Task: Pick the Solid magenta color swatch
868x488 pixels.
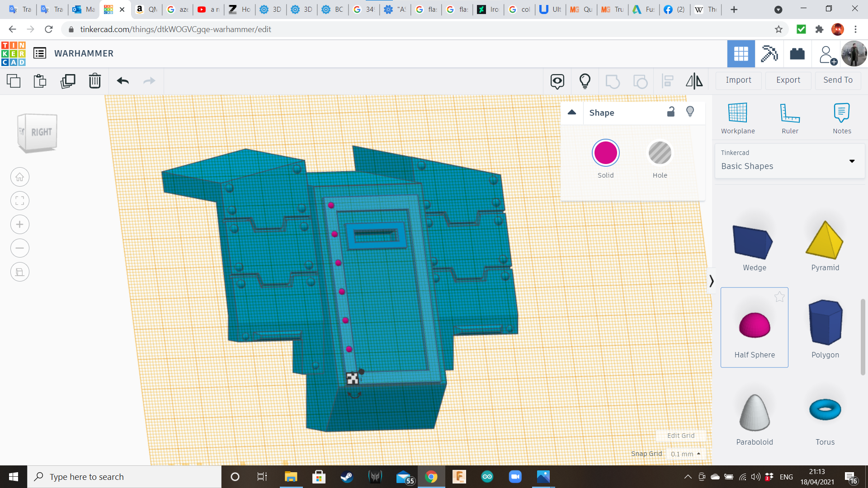Action: pos(605,153)
